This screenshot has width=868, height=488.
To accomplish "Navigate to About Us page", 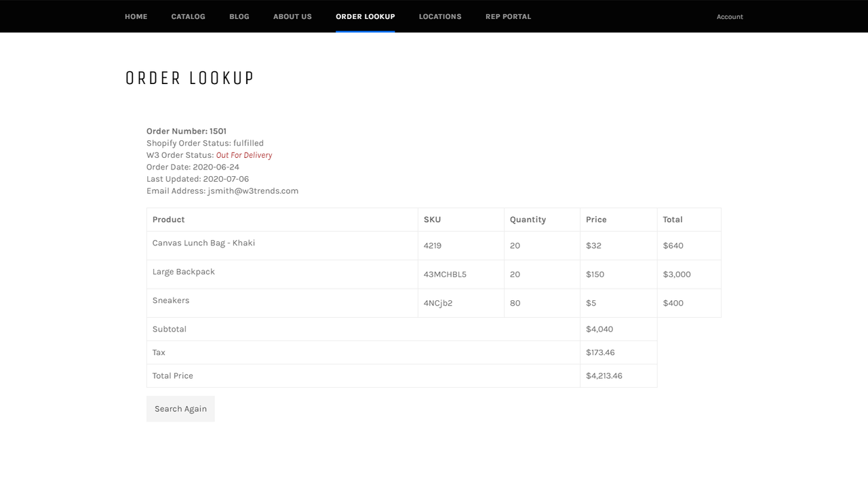I will point(292,16).
